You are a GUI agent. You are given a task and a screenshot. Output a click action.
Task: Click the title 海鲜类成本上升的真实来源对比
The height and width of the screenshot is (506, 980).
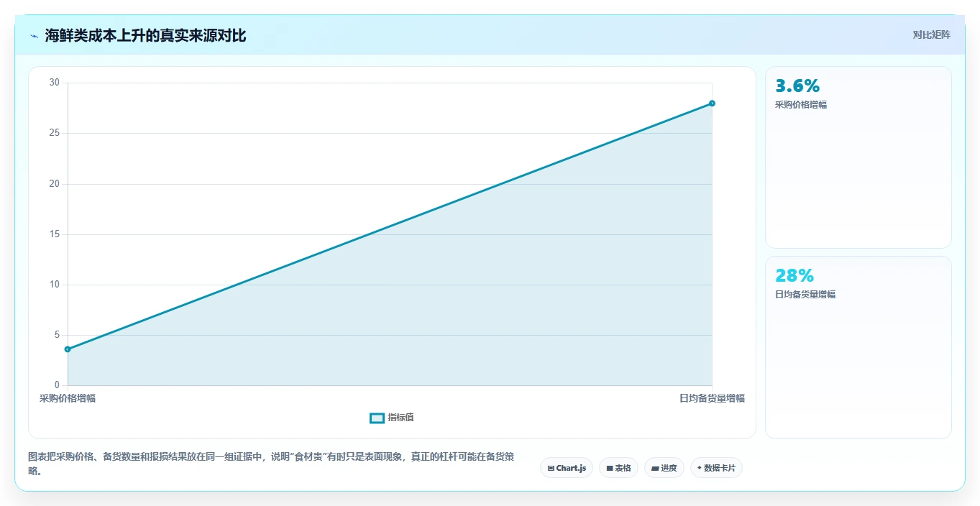pos(145,36)
